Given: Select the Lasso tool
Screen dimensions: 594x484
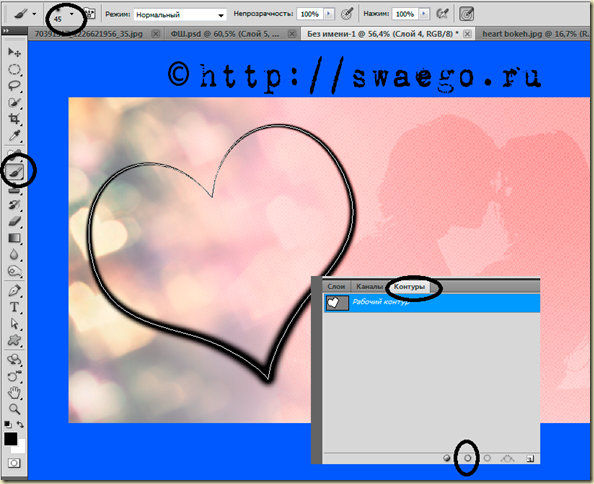Looking at the screenshot, I should 14,86.
